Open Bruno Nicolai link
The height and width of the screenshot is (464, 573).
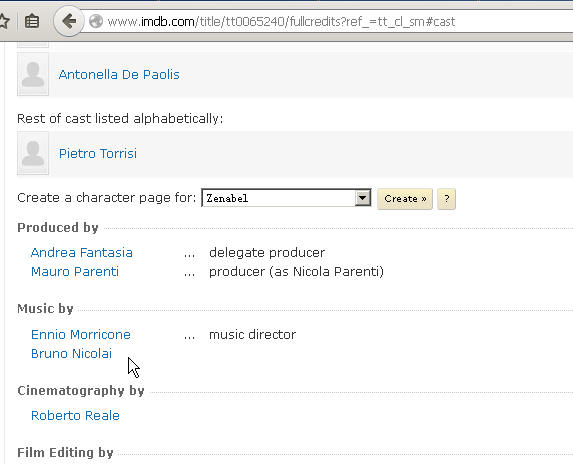[x=71, y=354]
